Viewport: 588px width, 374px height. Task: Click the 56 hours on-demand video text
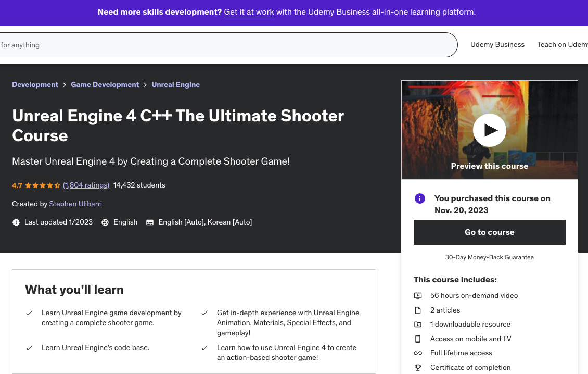pyautogui.click(x=474, y=295)
